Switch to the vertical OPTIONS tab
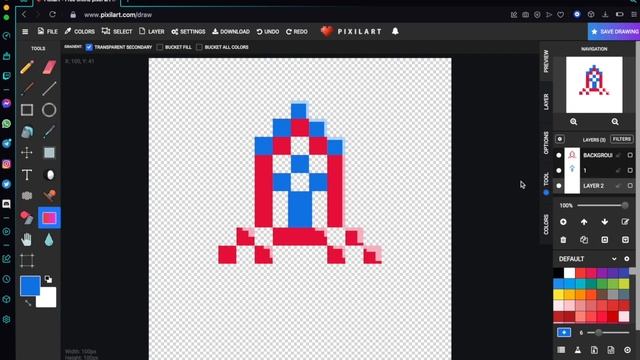This screenshot has width=640, height=360. coord(546,142)
